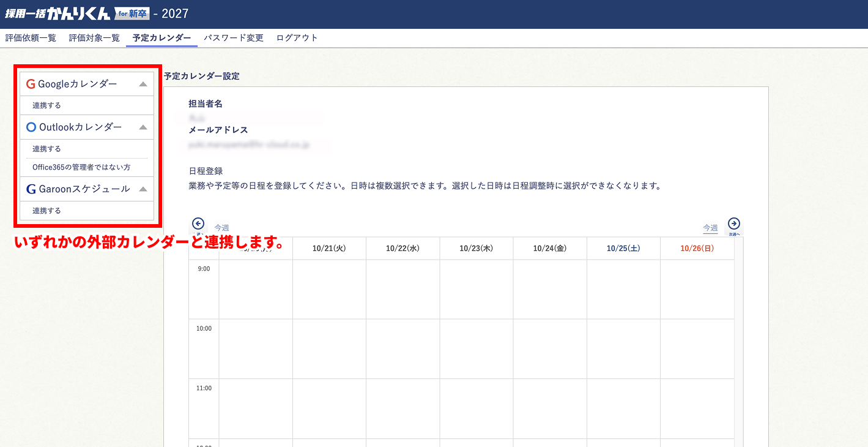This screenshot has width=868, height=447.
Task: Go to next week with right arrow
Action: tap(734, 223)
